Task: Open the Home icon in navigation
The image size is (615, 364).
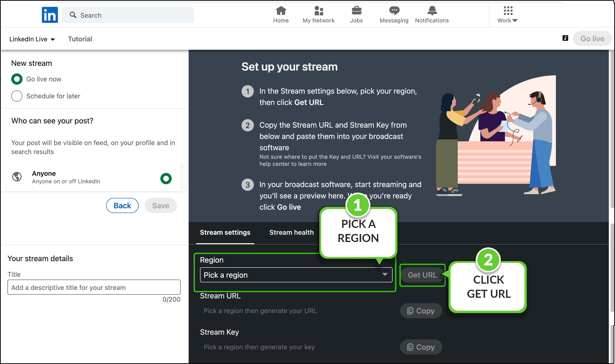Action: (281, 10)
